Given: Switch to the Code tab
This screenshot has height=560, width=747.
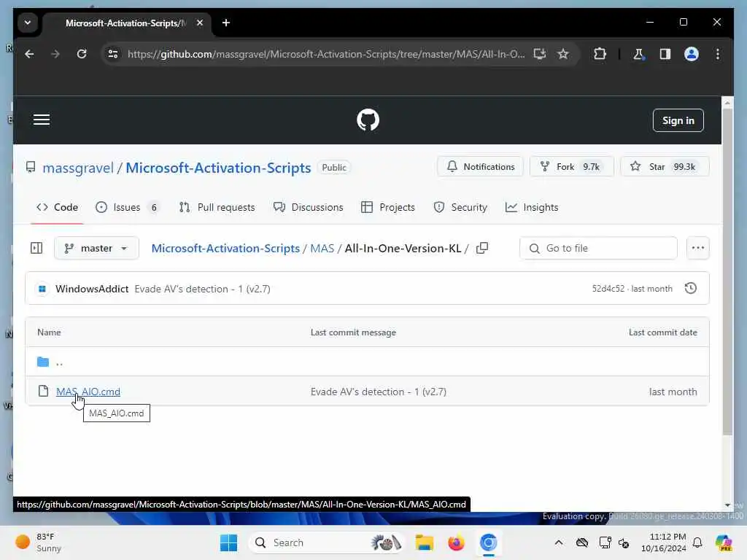Looking at the screenshot, I should click(57, 208).
